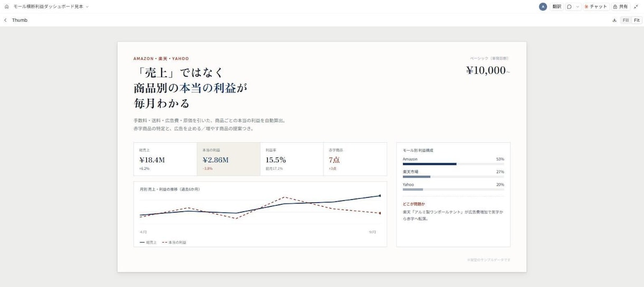This screenshot has height=287, width=644.
Task: Click the AMAZON・楽天・YAHOO heading label
Action: 161,59
